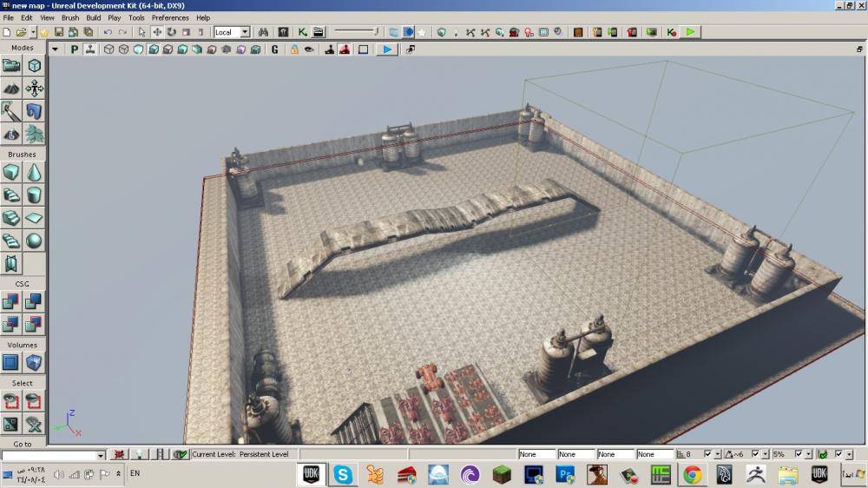868x488 pixels.
Task: Open scale snap percentage dropdown
Action: pyautogui.click(x=808, y=454)
